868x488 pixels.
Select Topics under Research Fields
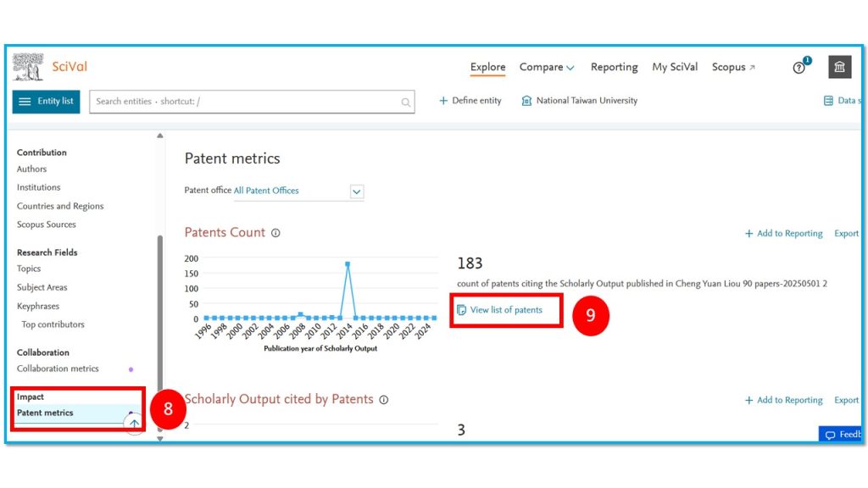pyautogui.click(x=29, y=269)
